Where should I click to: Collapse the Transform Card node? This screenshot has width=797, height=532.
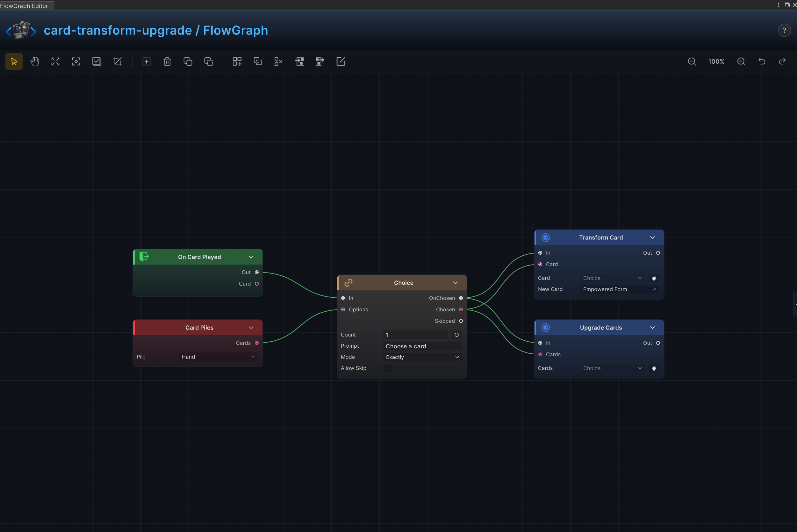pyautogui.click(x=652, y=238)
